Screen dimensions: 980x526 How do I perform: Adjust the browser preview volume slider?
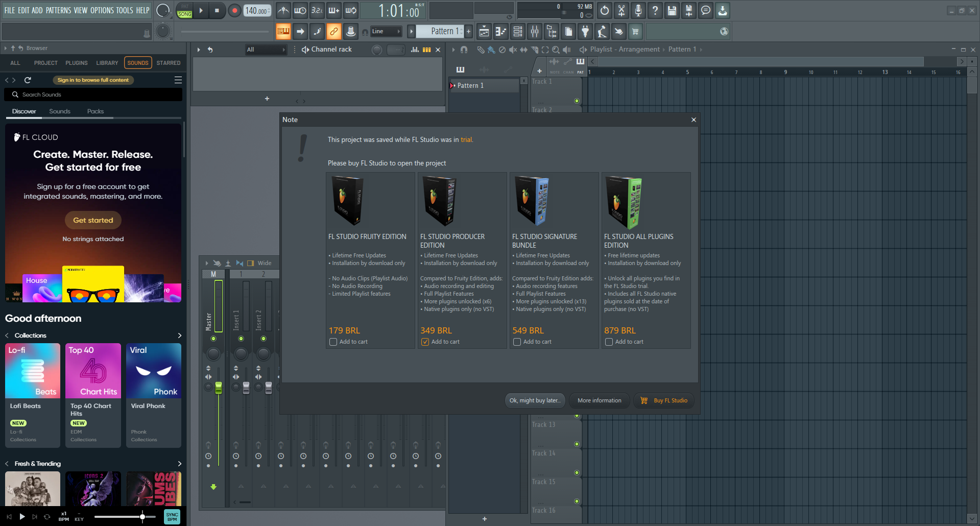[x=142, y=517]
